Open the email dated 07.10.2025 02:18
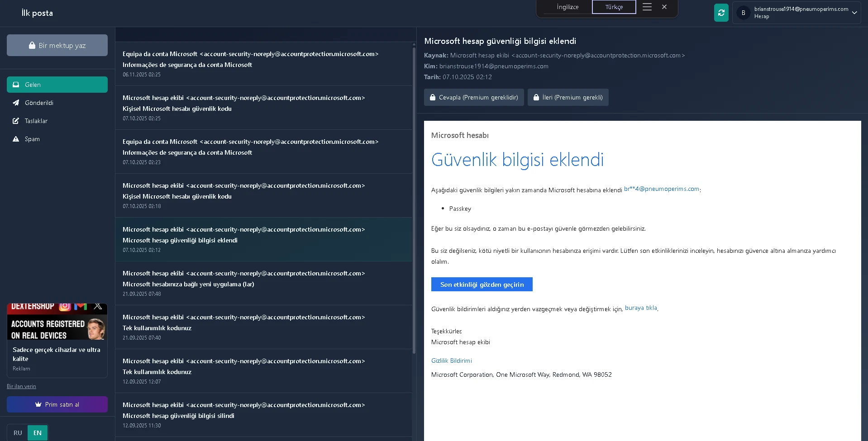This screenshot has width=868, height=441. click(264, 195)
